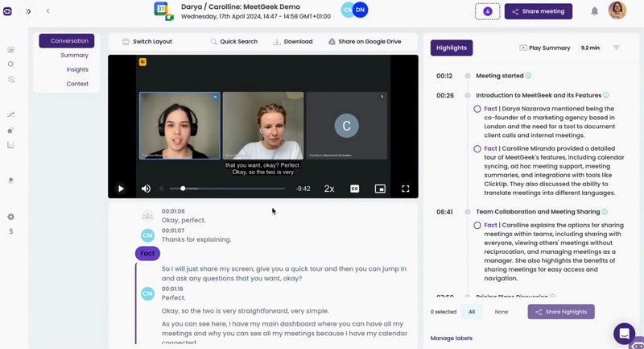This screenshot has width=644, height=349.
Task: Click Carolline's video thumbnail with headphones
Action: [180, 126]
